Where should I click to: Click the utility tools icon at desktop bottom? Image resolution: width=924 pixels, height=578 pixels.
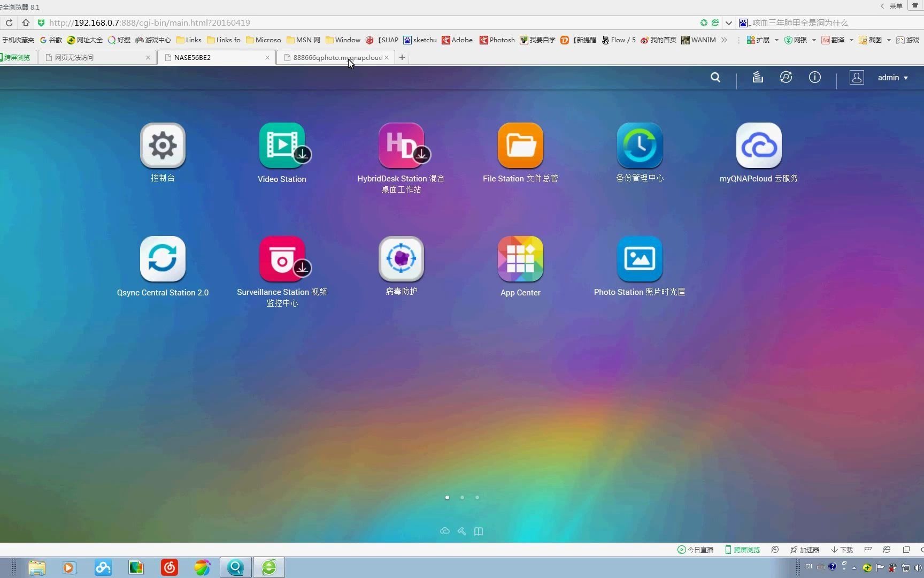462,531
